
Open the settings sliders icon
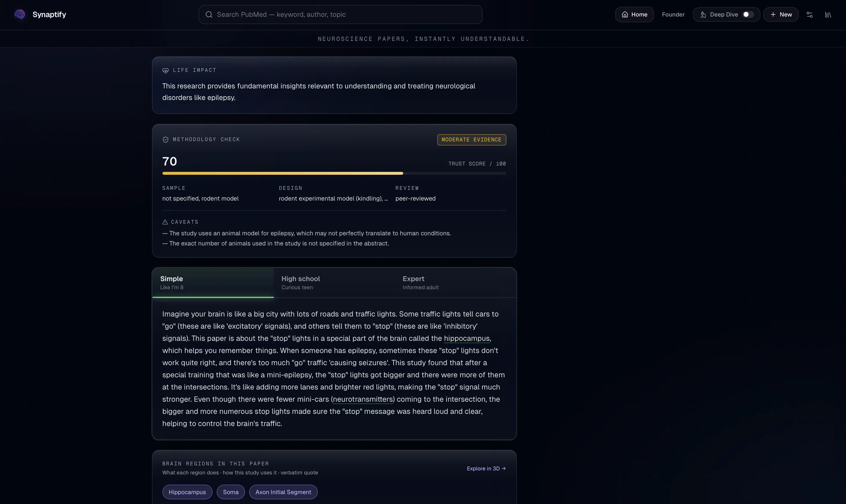[810, 14]
